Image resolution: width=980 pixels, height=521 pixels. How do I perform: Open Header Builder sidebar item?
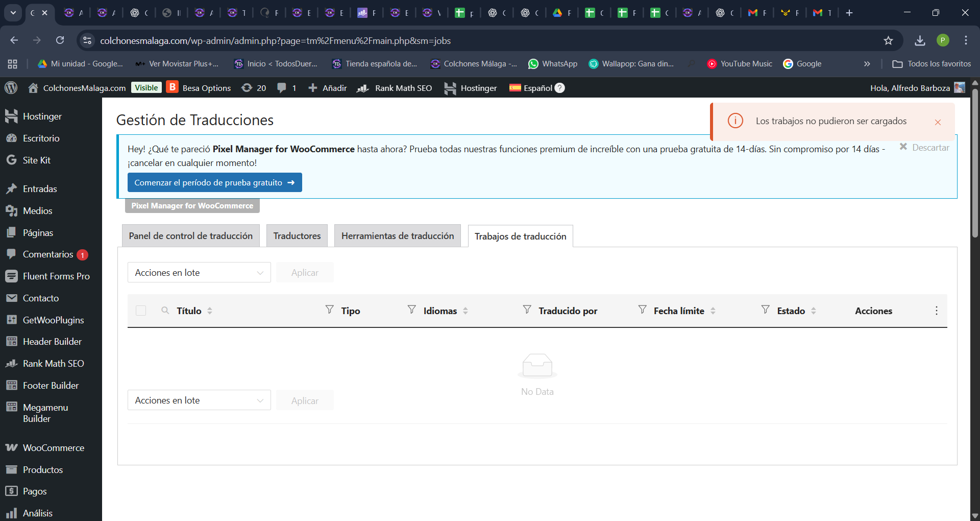(x=51, y=342)
